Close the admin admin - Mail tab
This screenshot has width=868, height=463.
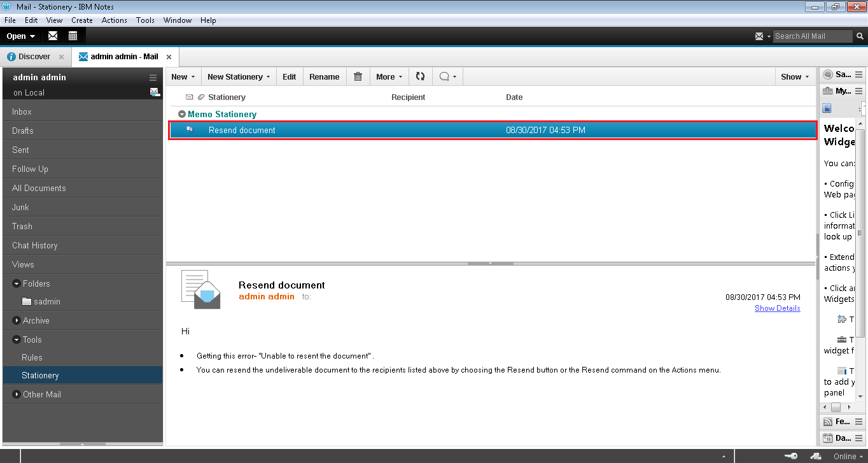[x=169, y=57]
